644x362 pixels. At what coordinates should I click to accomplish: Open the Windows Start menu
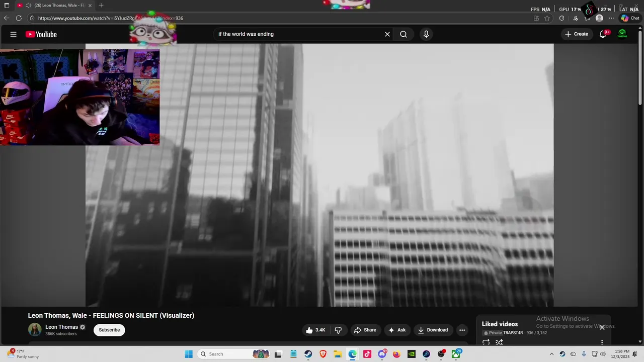189,354
